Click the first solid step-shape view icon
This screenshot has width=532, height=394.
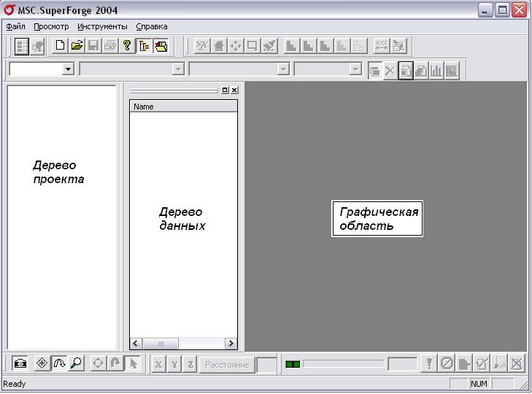pyautogui.click(x=291, y=46)
